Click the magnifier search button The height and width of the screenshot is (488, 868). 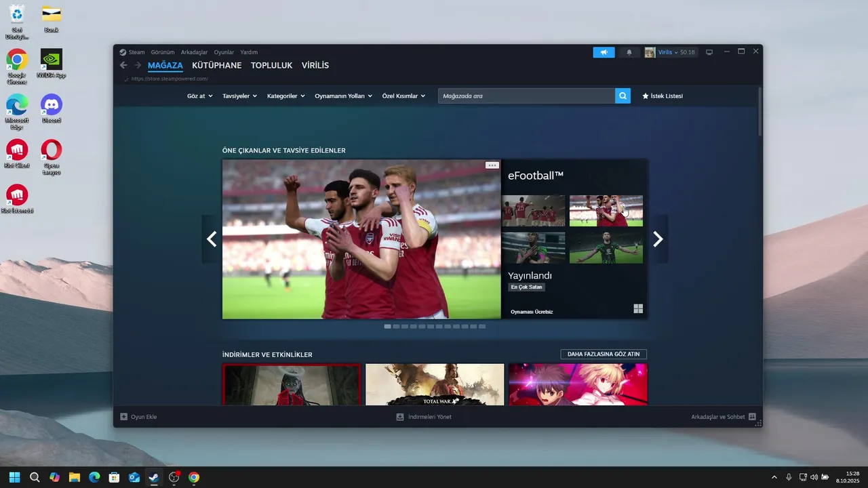tap(623, 96)
